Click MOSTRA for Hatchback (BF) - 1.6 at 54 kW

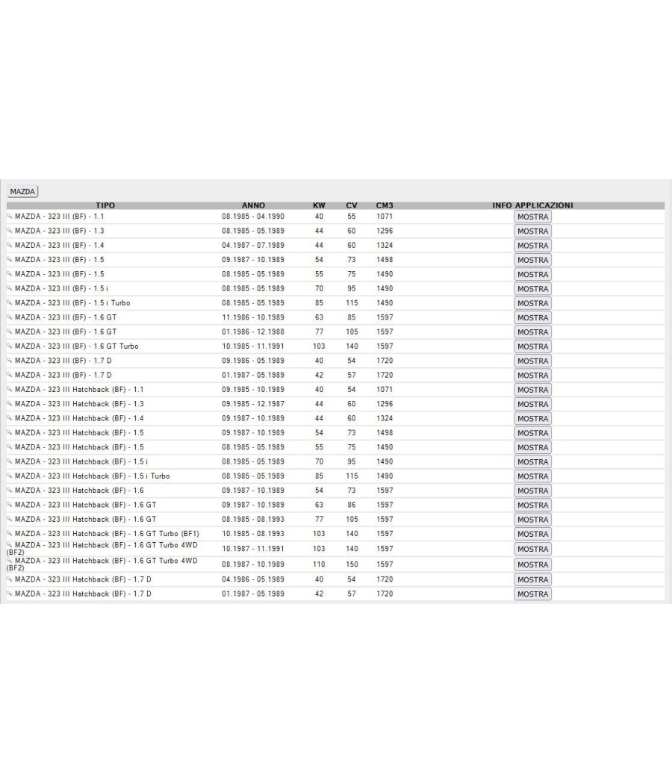[532, 491]
